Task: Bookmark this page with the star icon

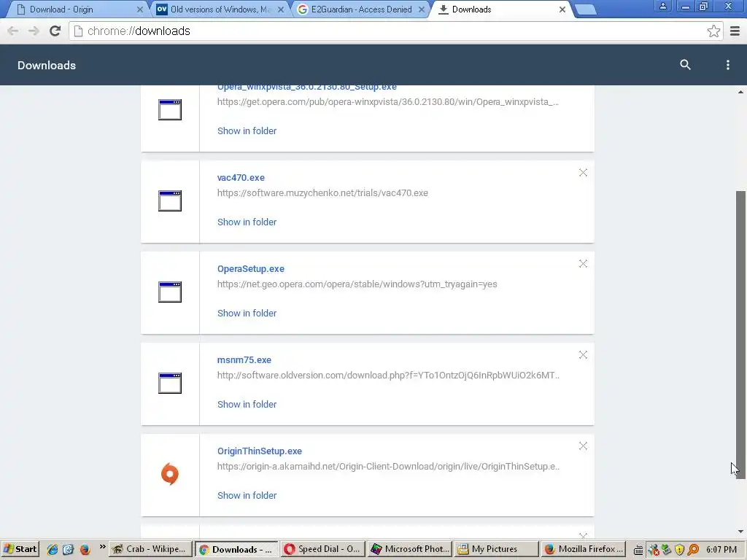Action: 713,31
